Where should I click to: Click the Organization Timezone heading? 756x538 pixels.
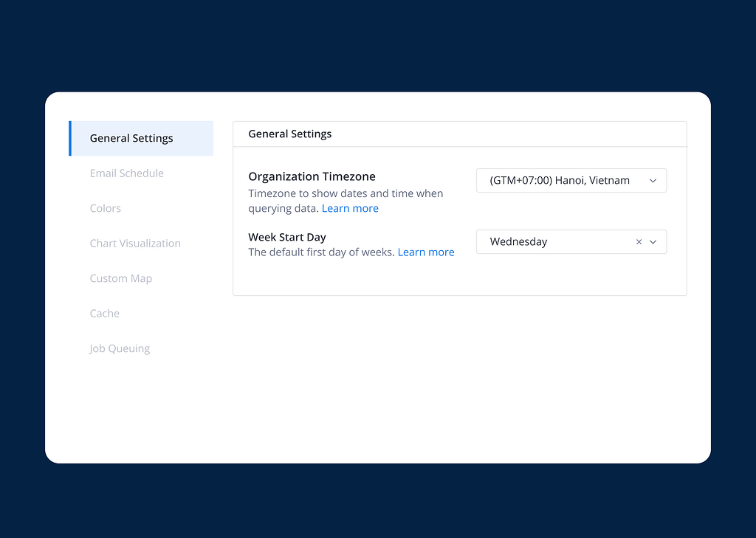point(312,177)
